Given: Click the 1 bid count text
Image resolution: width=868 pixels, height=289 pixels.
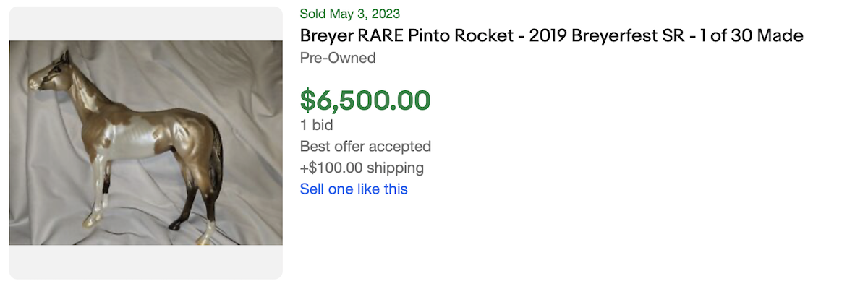Looking at the screenshot, I should [317, 125].
